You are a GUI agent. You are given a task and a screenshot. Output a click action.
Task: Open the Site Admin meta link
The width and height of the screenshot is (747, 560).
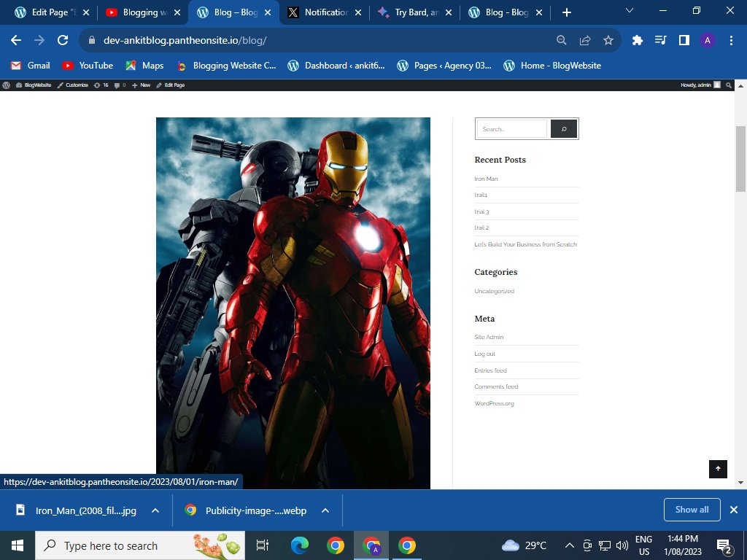[489, 337]
